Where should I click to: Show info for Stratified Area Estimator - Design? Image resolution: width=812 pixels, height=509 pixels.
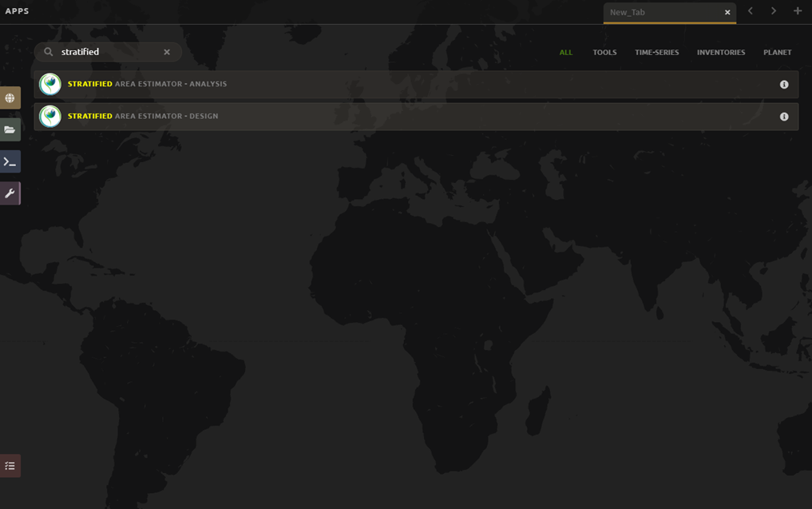tap(784, 117)
